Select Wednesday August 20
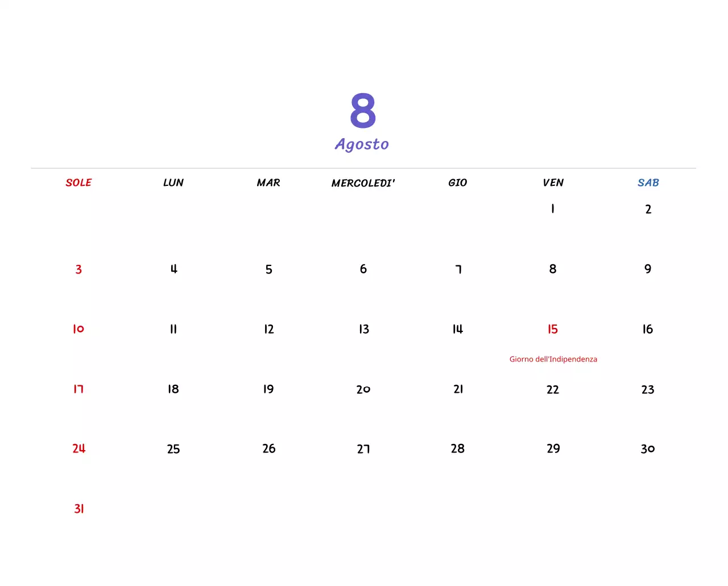Image resolution: width=728 pixels, height=586 pixels. coord(363,389)
